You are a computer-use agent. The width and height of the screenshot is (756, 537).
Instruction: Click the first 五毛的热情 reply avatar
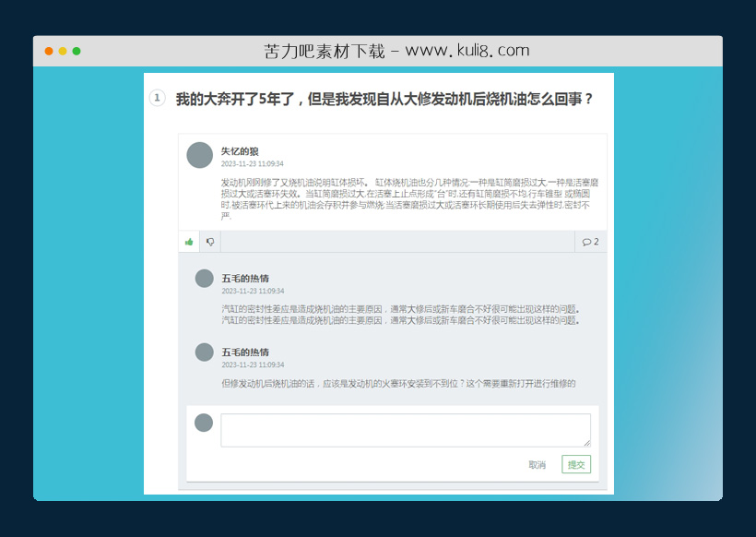point(202,276)
